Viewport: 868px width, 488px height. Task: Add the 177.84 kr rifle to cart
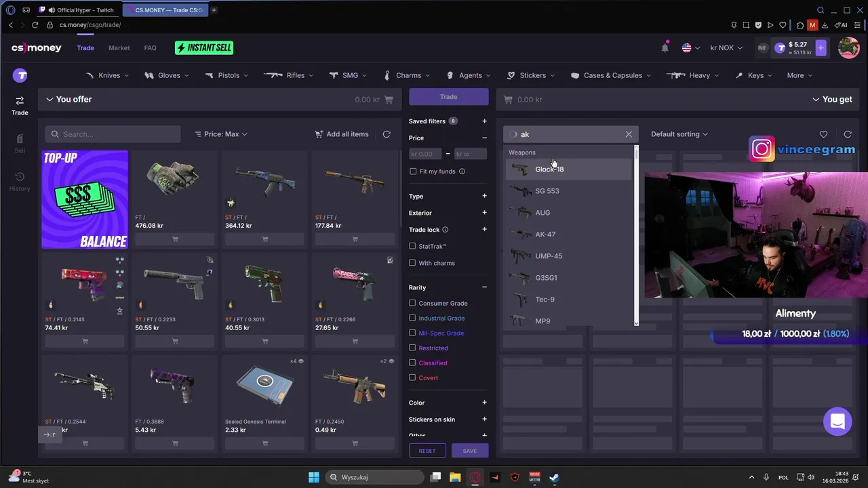click(x=355, y=239)
